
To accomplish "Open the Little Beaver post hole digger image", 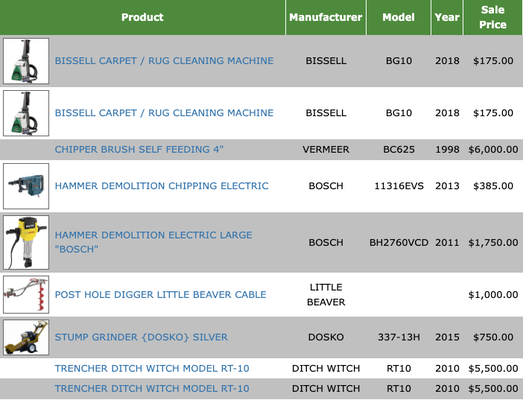I will tap(26, 294).
